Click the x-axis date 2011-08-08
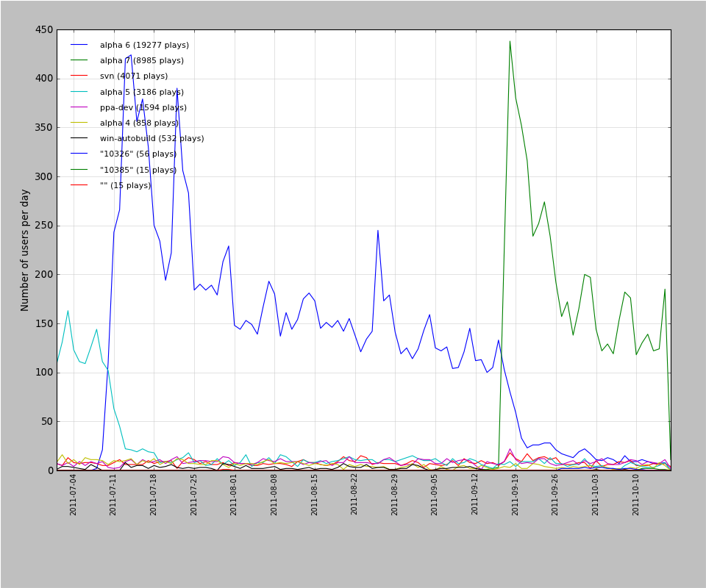The image size is (706, 588). tap(274, 495)
